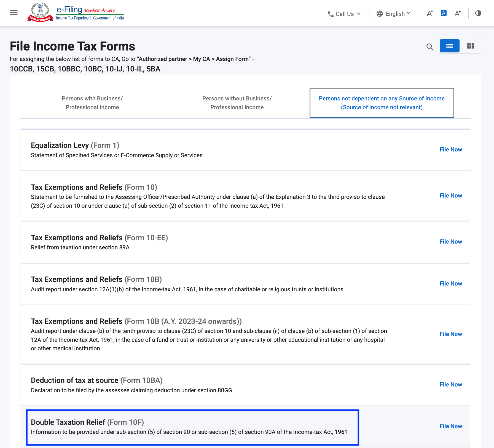Click the search magnifier icon
Viewport: 494px width, 448px height.
(430, 47)
